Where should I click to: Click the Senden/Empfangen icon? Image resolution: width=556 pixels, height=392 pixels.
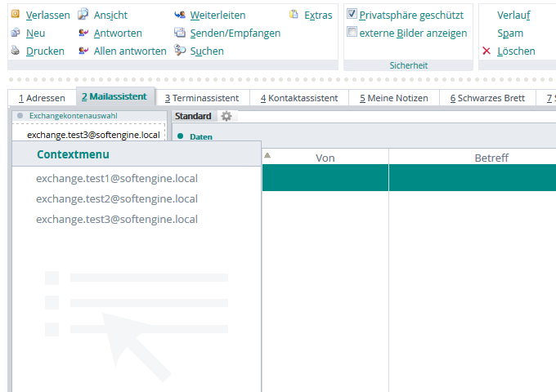(180, 33)
